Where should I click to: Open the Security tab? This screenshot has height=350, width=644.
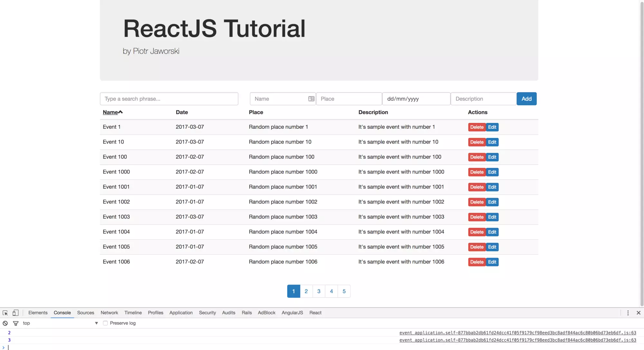(x=207, y=313)
